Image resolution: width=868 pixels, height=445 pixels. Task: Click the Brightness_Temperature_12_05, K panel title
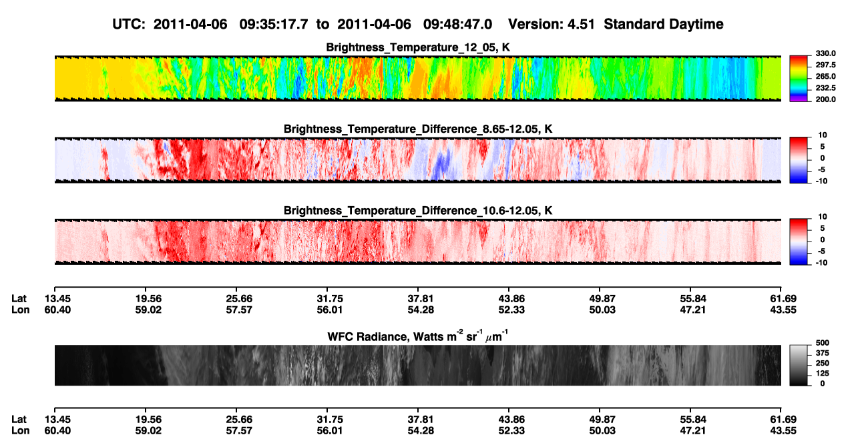coord(418,47)
